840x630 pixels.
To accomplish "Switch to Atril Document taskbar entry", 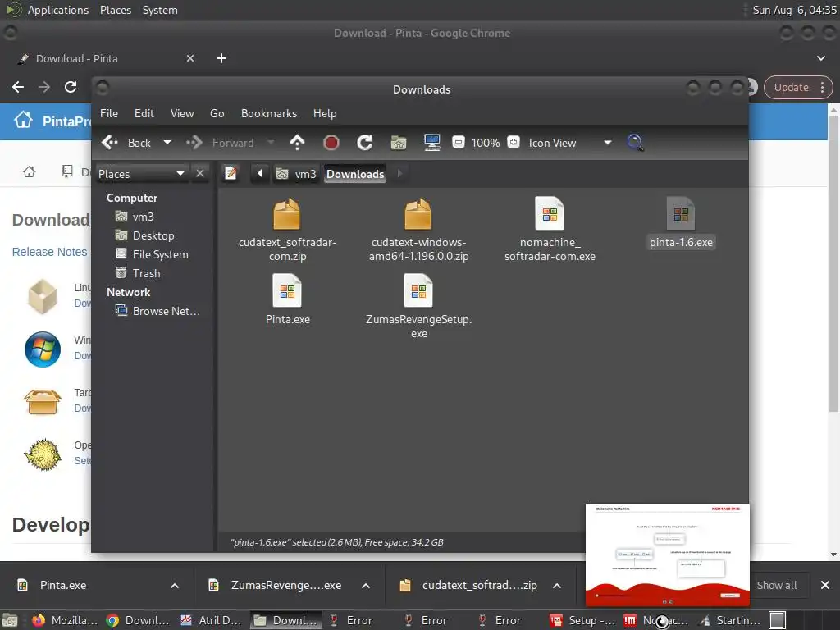I will click(212, 620).
